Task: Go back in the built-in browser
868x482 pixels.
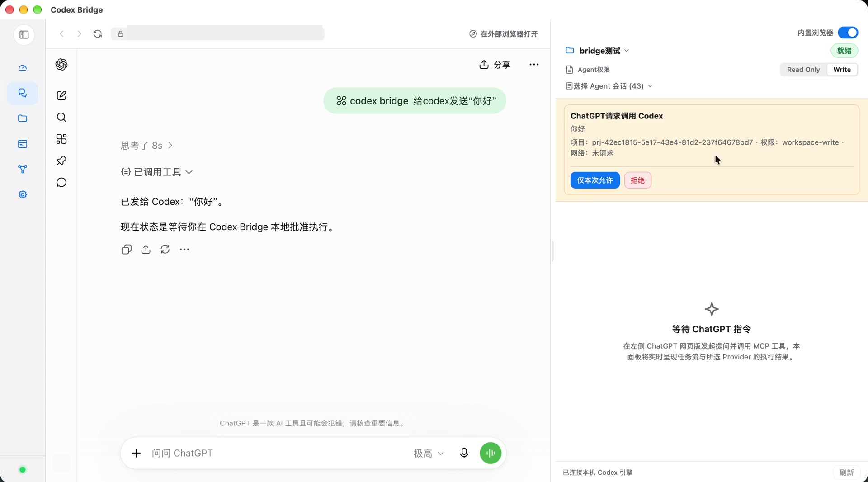Action: coord(62,34)
